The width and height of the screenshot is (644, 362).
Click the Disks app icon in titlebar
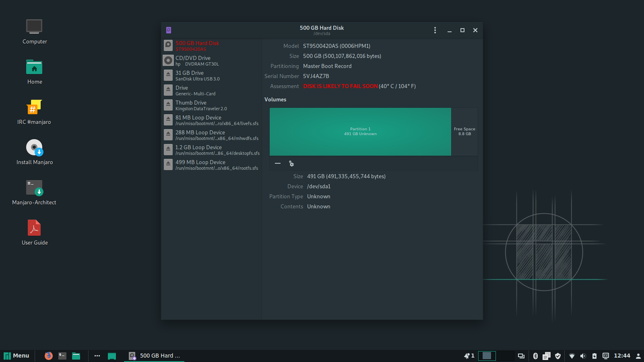point(169,30)
